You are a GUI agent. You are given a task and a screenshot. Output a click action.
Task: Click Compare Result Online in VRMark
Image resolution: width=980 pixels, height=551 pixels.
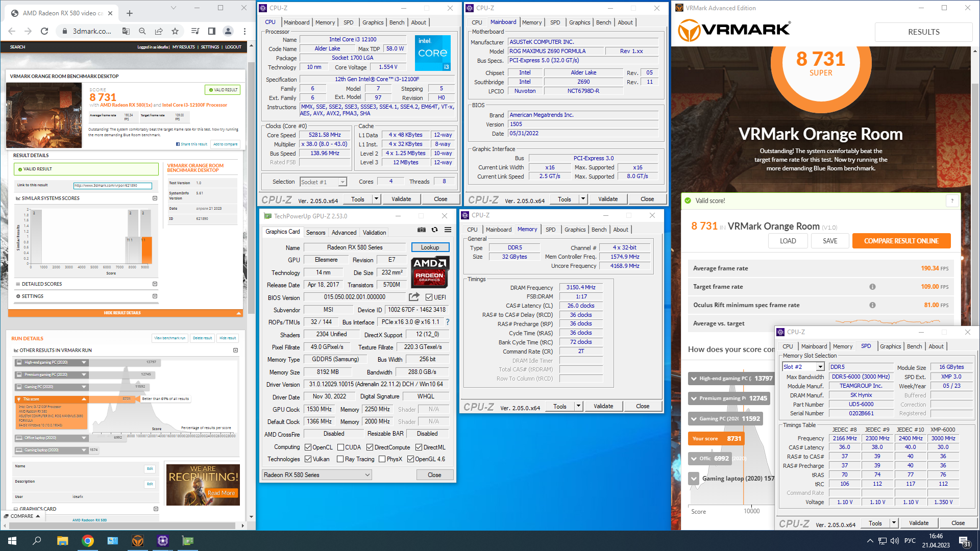point(901,241)
